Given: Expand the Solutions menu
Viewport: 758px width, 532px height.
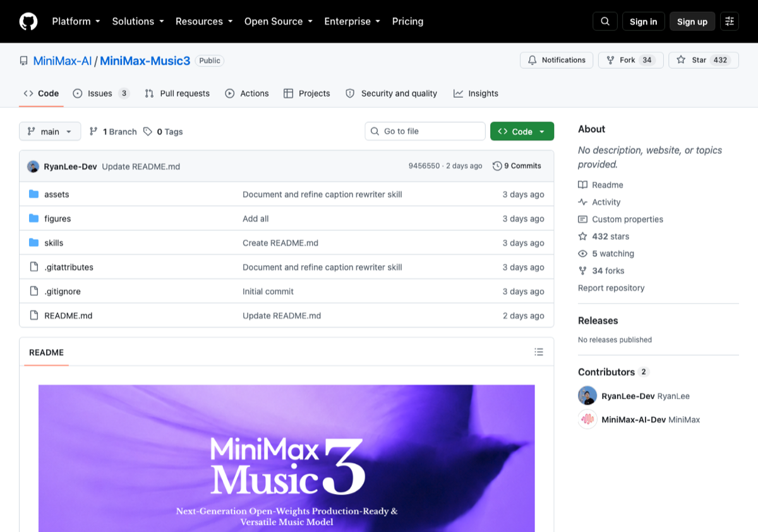Looking at the screenshot, I should (138, 21).
